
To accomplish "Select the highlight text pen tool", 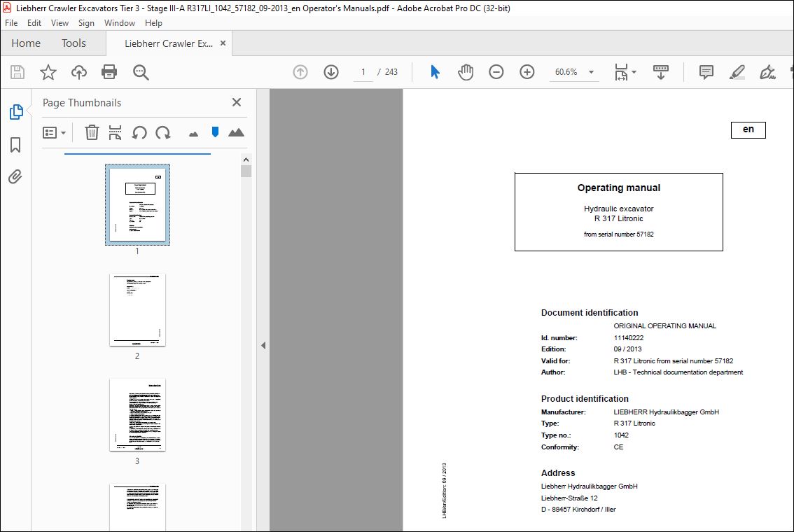I will pyautogui.click(x=737, y=72).
